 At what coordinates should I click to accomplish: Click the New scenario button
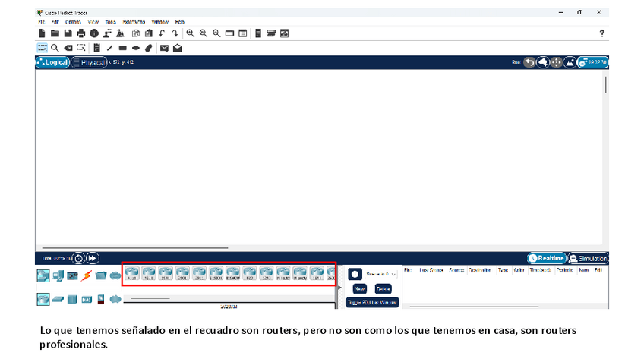pyautogui.click(x=359, y=289)
